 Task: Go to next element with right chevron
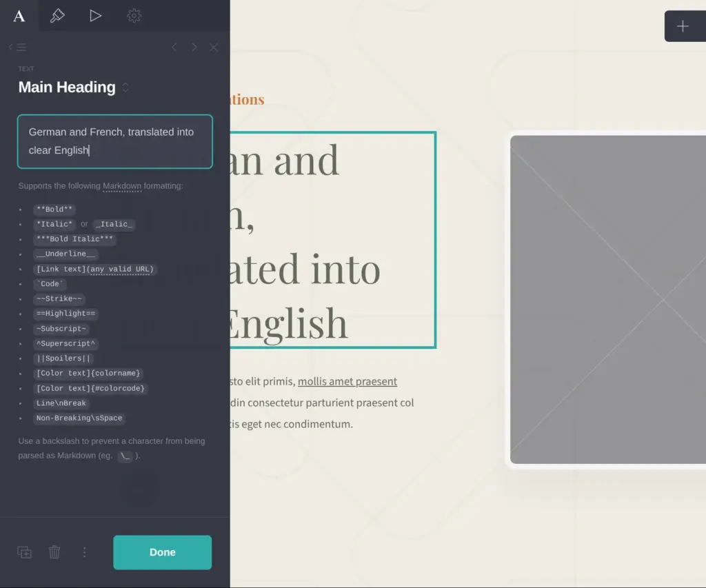(194, 47)
